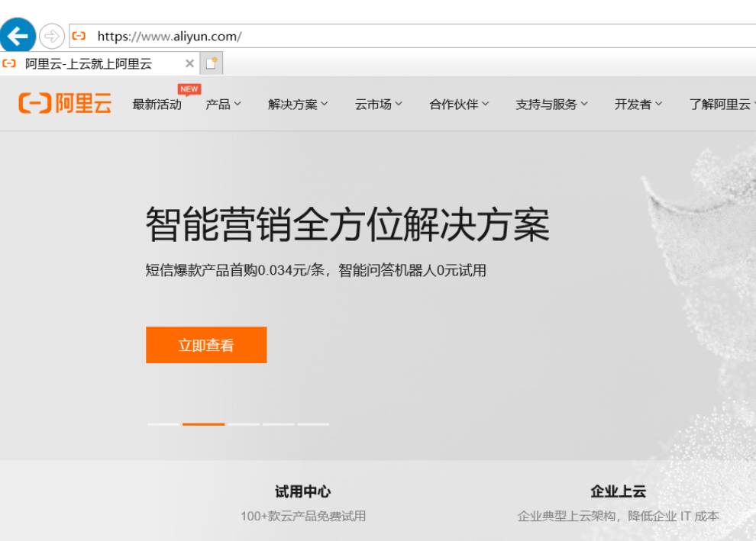Close the 阿里云 browser tab
756x541 pixels.
pyautogui.click(x=189, y=63)
